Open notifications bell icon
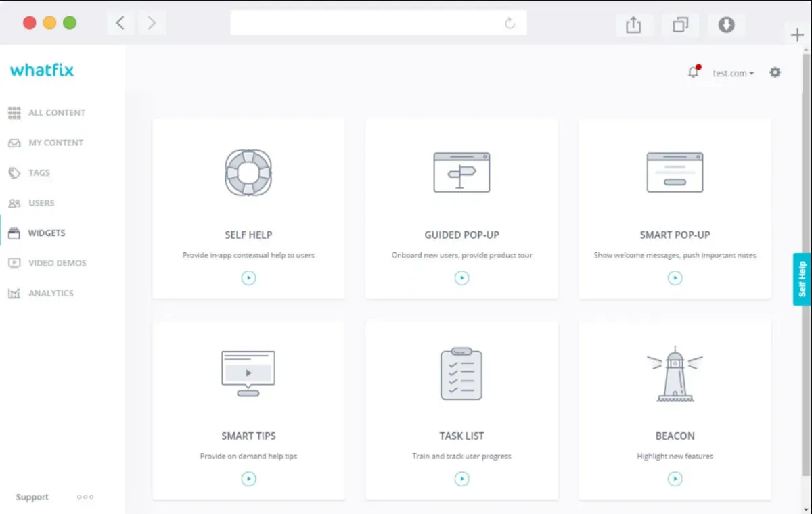The image size is (812, 514). (x=694, y=72)
